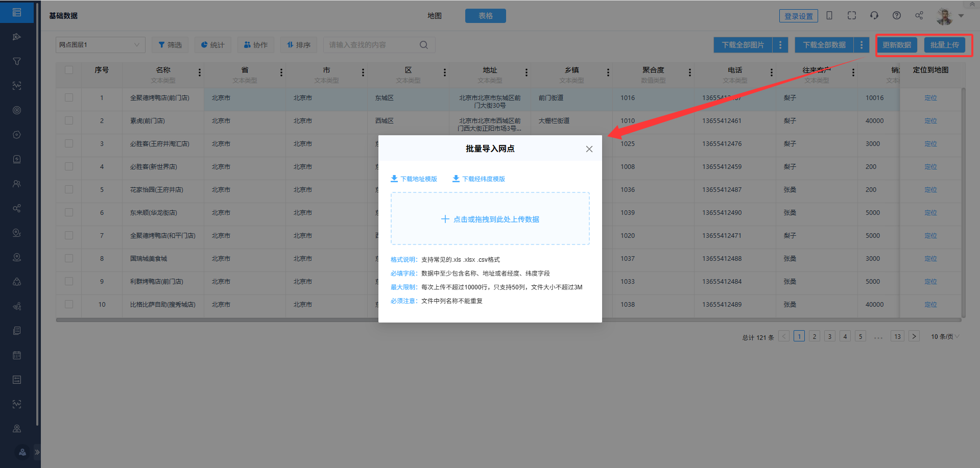Click the mobile phone icon in header

[x=829, y=15]
